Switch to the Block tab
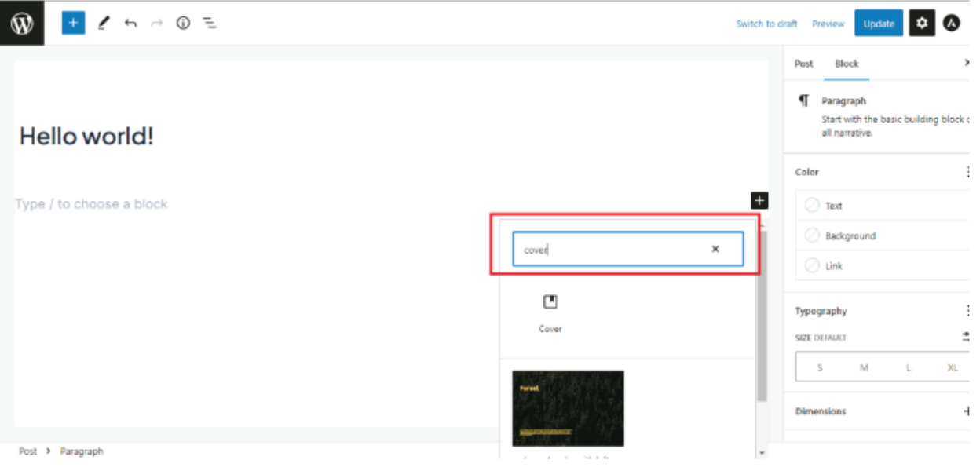The width and height of the screenshot is (980, 471). [847, 64]
